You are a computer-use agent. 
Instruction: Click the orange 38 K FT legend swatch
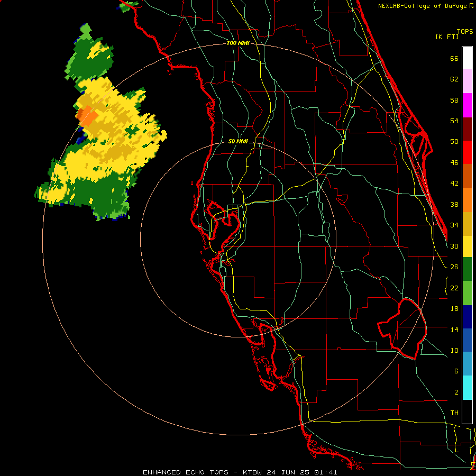467,200
